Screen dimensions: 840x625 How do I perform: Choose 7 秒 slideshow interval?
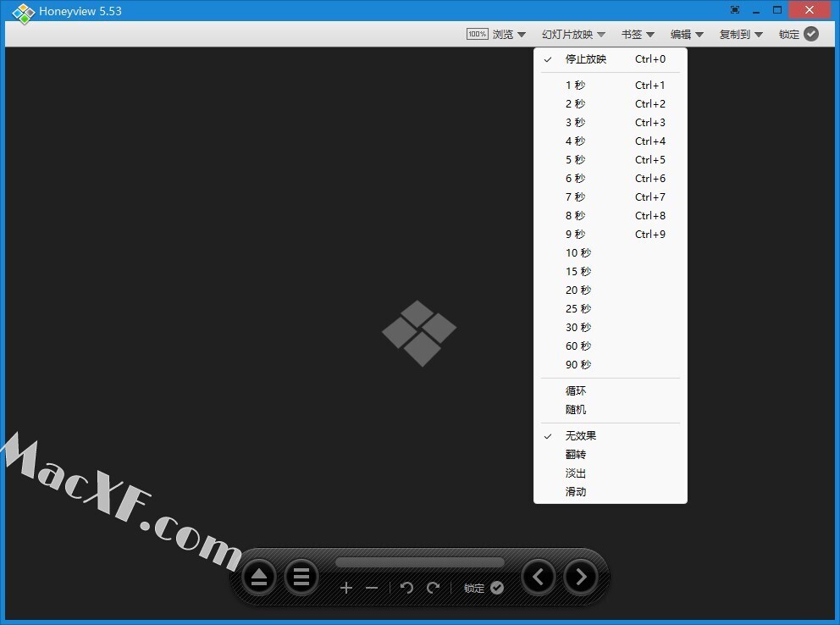click(x=611, y=197)
